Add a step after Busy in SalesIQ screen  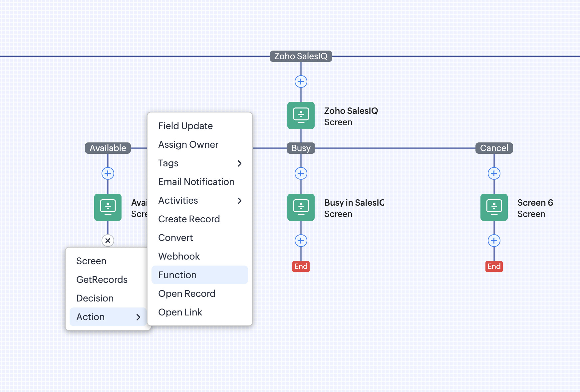301,241
